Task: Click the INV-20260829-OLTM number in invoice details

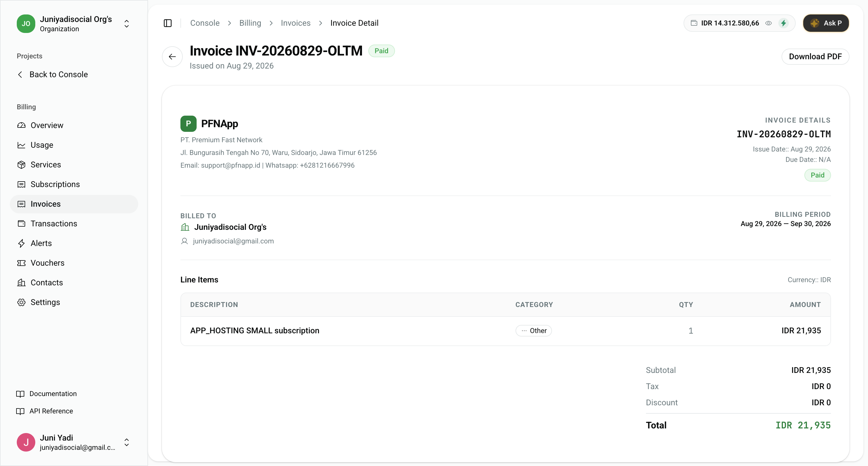Action: click(783, 134)
